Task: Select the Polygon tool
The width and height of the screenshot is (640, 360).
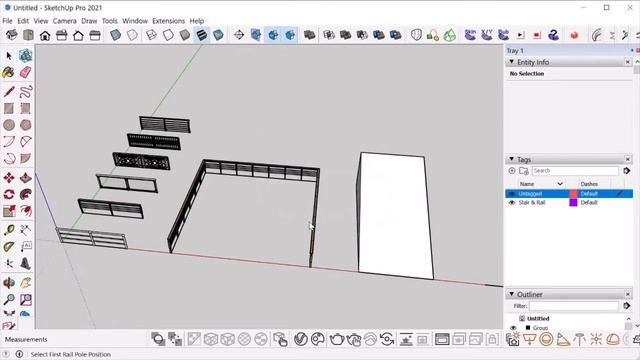Action: [25, 125]
